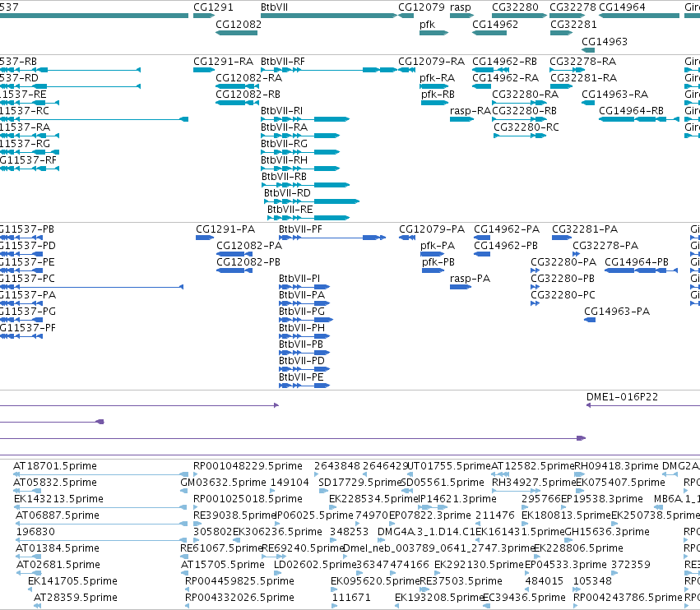Click the AT15705.5prime EST label
Image resolution: width=700 pixels, height=610 pixels.
coord(222,565)
